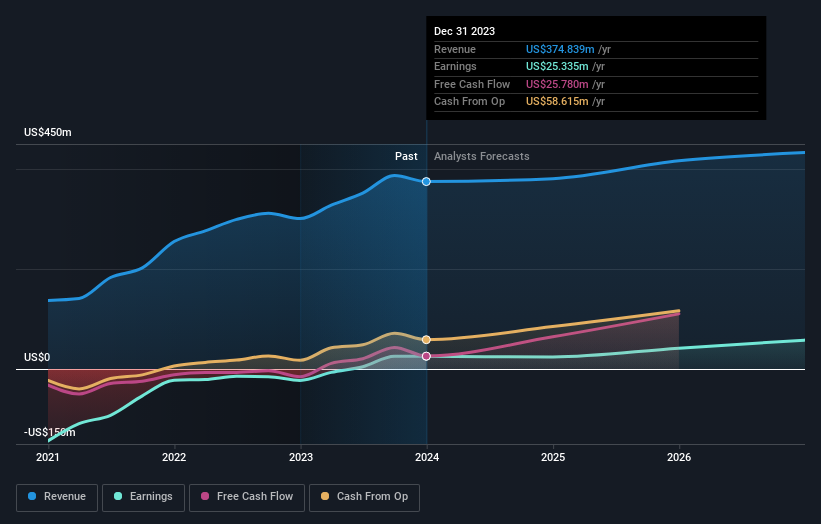821x524 pixels.
Task: Select the 2022 x-axis label
Action: tap(174, 458)
